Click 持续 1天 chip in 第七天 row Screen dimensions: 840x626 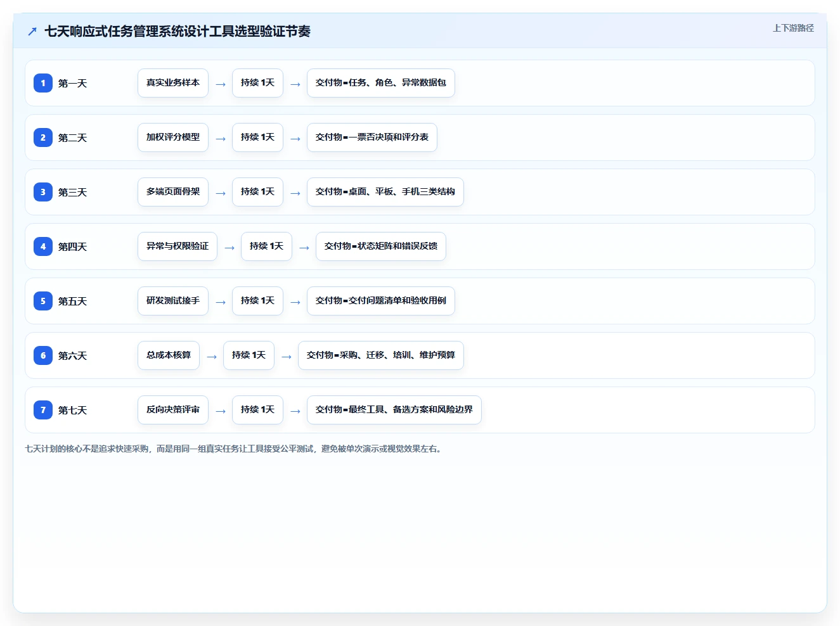[257, 410]
